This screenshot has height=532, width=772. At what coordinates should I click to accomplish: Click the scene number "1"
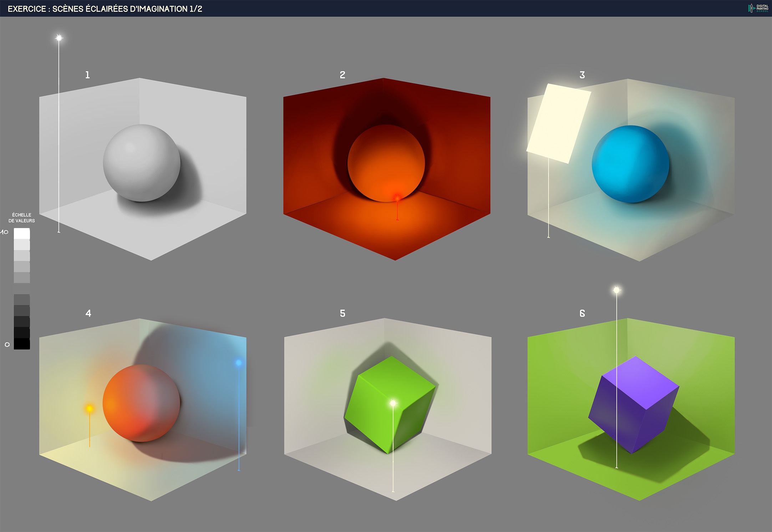(87, 75)
